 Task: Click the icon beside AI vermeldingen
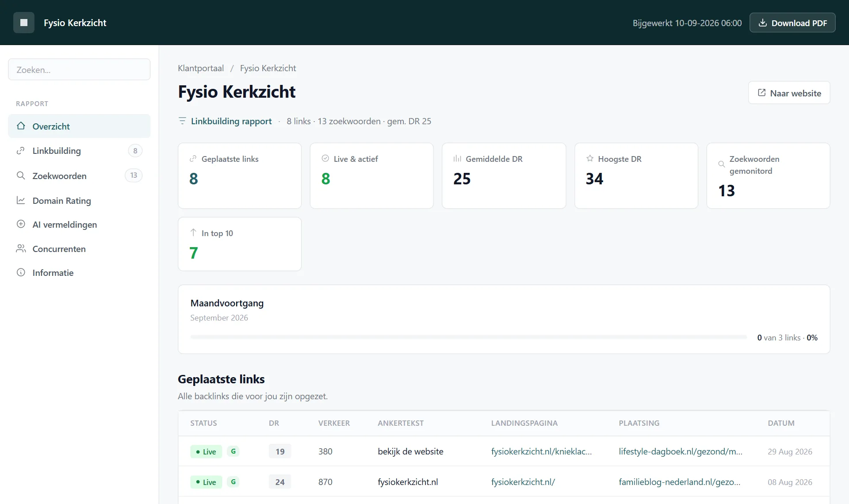[x=21, y=224]
